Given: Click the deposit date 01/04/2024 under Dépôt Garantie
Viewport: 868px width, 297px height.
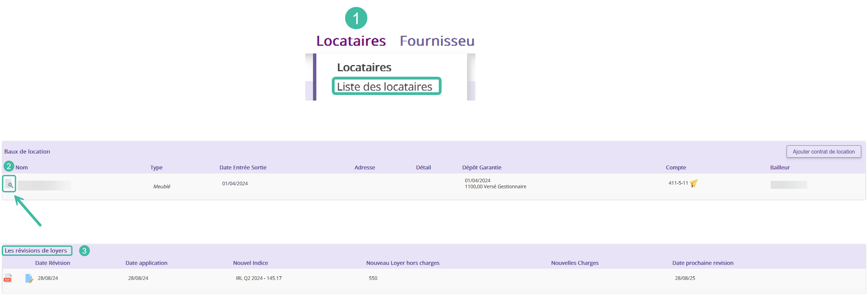Looking at the screenshot, I should point(477,180).
